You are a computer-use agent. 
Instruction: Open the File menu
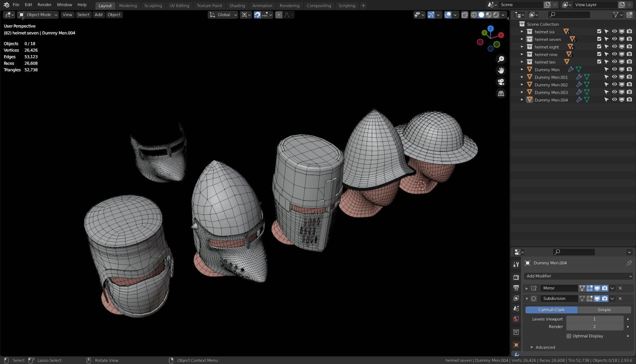[x=16, y=5]
